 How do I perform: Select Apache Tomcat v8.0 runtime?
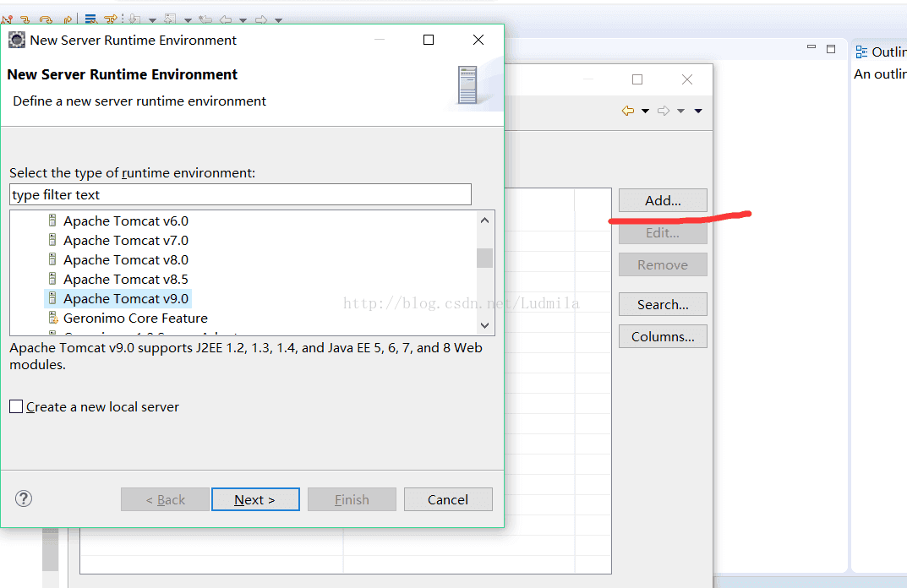coord(125,260)
